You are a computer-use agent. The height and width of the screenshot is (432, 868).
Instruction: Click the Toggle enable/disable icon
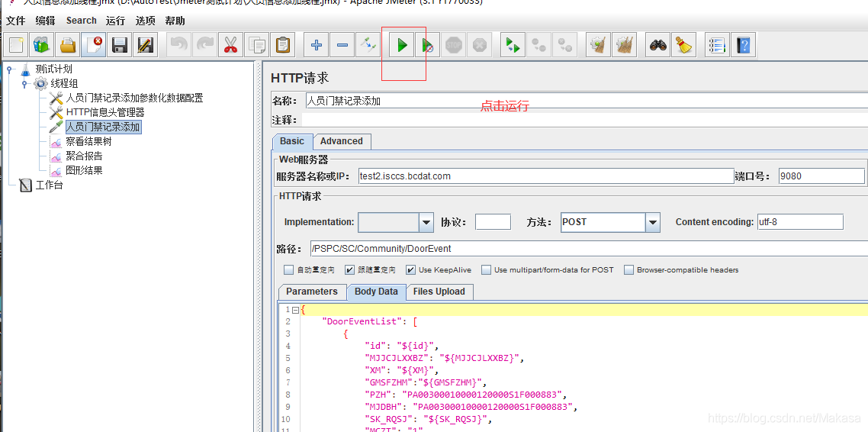coord(368,45)
